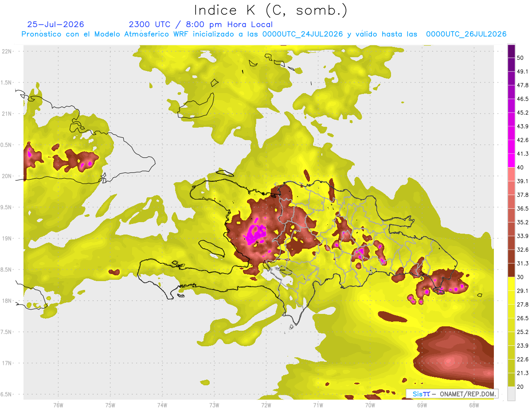
Task: Click the "31.3" color scale value
Action: tap(523, 263)
